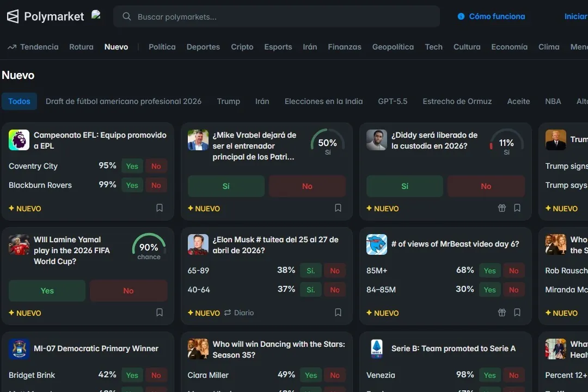Select No for Blackburn Rovers
This screenshot has height=392, width=588.
(156, 185)
